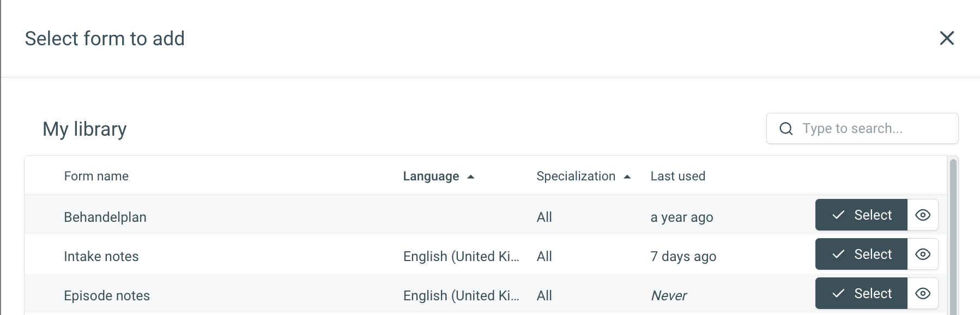Image resolution: width=980 pixels, height=315 pixels.
Task: Click the Intake notes row name
Action: 101,256
